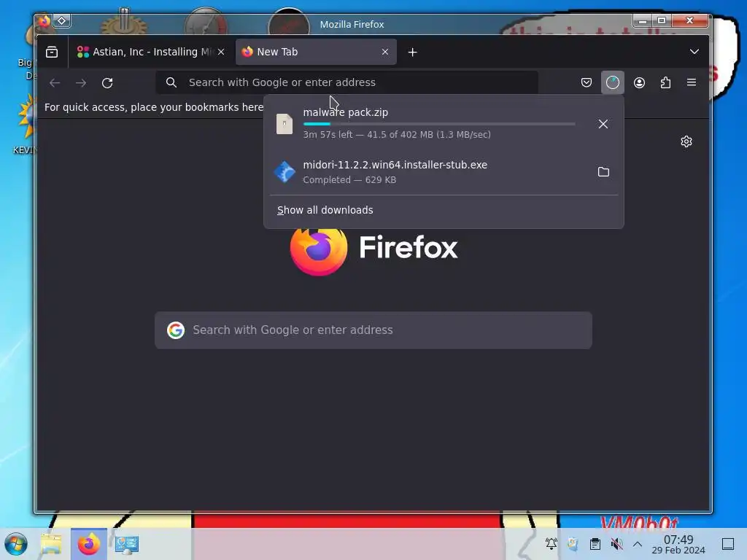Image resolution: width=747 pixels, height=560 pixels.
Task: Toggle the Downloads progress toolbar button
Action: 613,82
